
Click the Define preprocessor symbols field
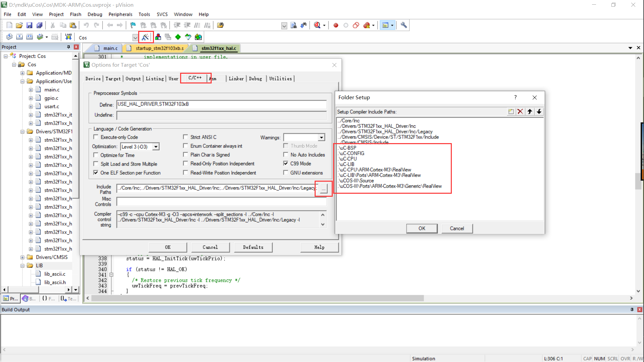tap(221, 104)
